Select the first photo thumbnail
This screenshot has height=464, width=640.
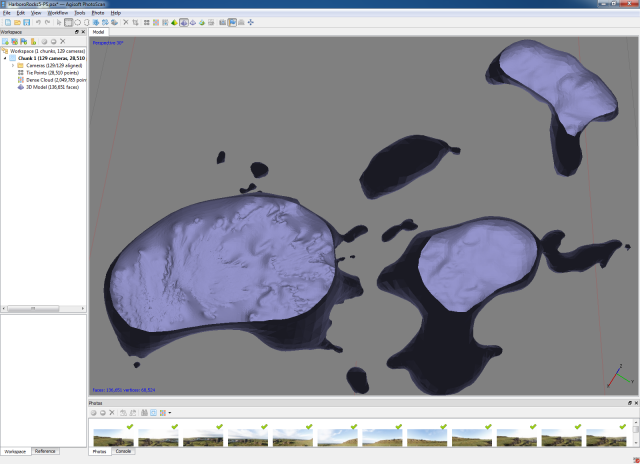113,435
